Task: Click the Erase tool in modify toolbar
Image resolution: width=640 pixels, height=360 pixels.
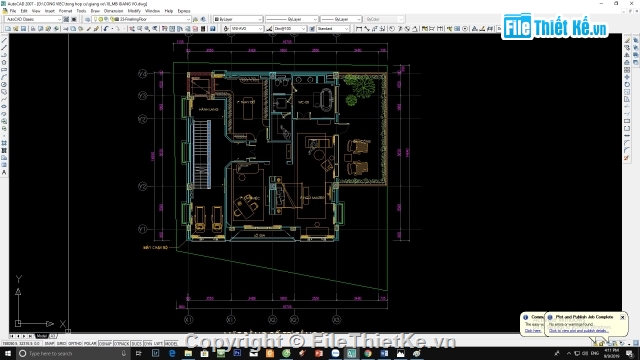Action: [x=627, y=40]
